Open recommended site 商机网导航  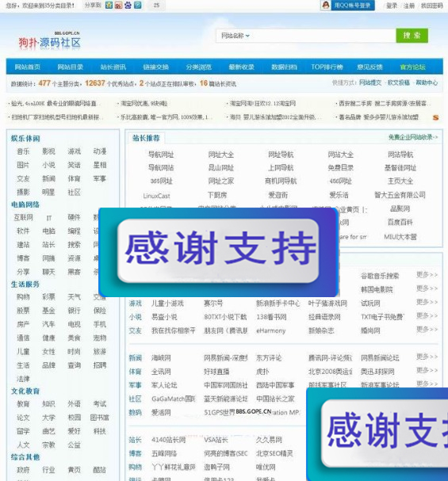coord(281,181)
